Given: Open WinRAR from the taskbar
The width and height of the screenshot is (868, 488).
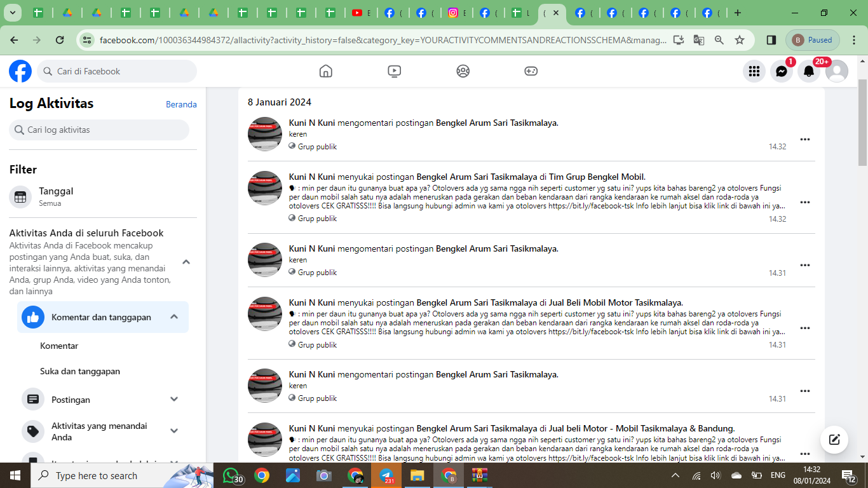Looking at the screenshot, I should click(x=479, y=475).
